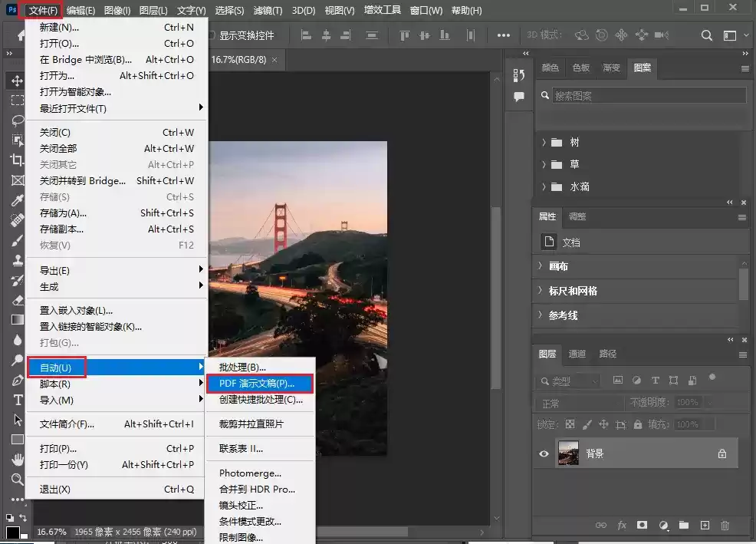Create a new layer
Image resolution: width=756 pixels, height=544 pixels.
tap(705, 525)
